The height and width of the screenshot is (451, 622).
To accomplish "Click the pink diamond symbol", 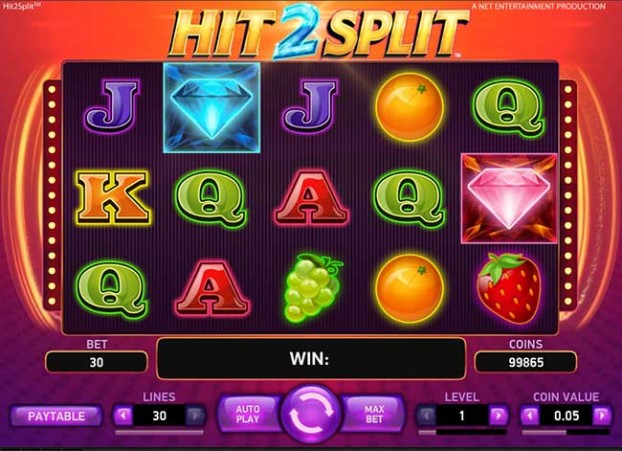I will [x=509, y=198].
